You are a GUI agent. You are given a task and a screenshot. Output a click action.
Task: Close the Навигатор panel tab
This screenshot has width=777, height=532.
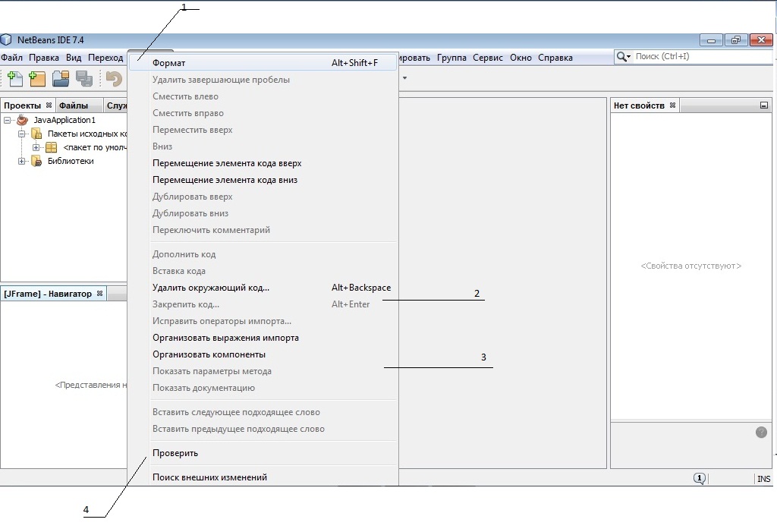pyautogui.click(x=99, y=294)
